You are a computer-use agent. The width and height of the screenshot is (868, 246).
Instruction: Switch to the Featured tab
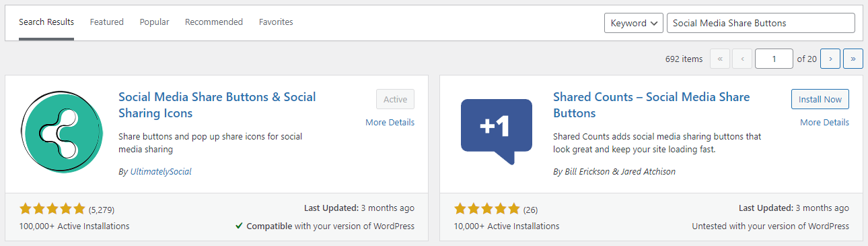pos(107,22)
